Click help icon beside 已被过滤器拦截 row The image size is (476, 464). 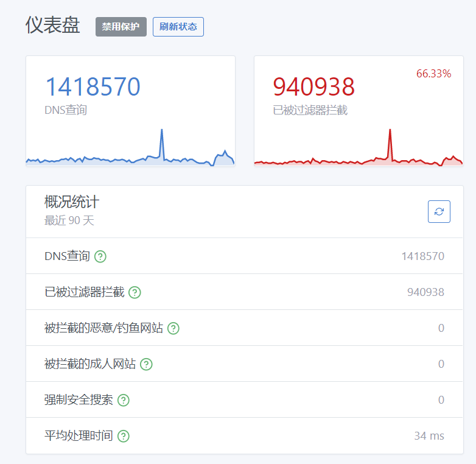(135, 292)
